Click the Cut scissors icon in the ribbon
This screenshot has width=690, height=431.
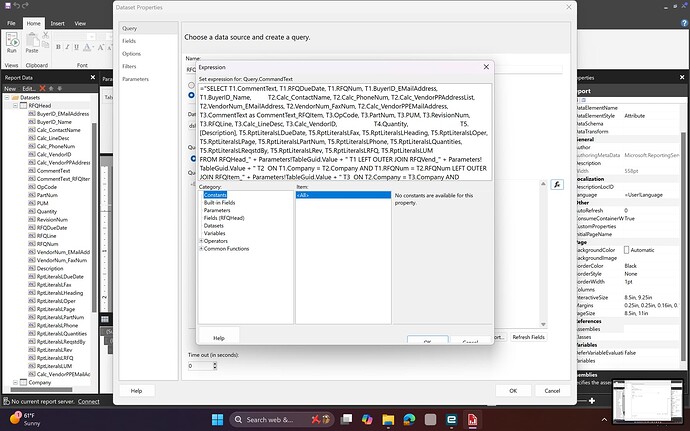[x=45, y=35]
